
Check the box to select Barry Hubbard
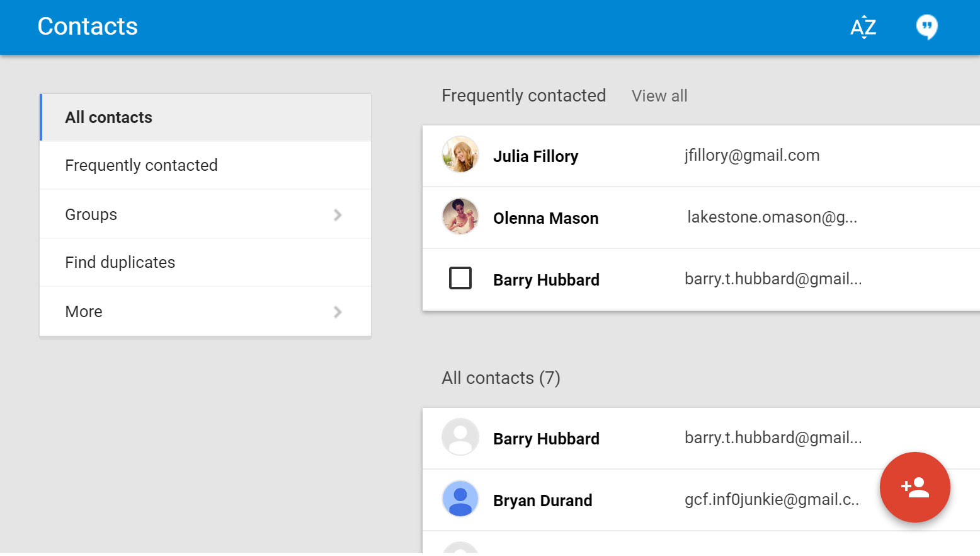point(460,278)
